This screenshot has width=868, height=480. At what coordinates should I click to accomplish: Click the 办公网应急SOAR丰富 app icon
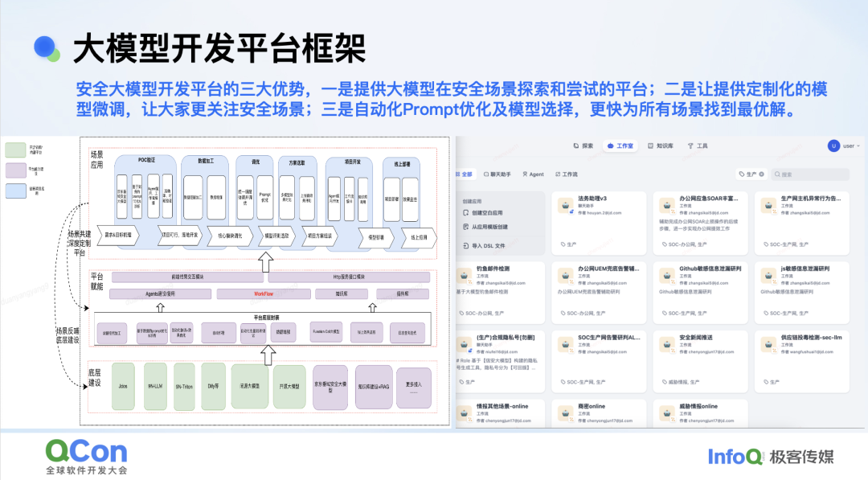[x=666, y=205]
